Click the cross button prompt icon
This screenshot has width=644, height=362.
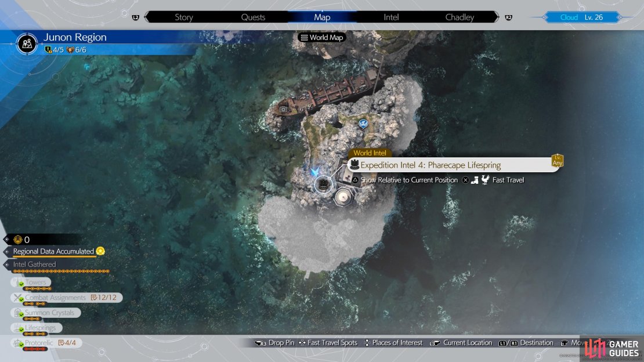coord(465,180)
